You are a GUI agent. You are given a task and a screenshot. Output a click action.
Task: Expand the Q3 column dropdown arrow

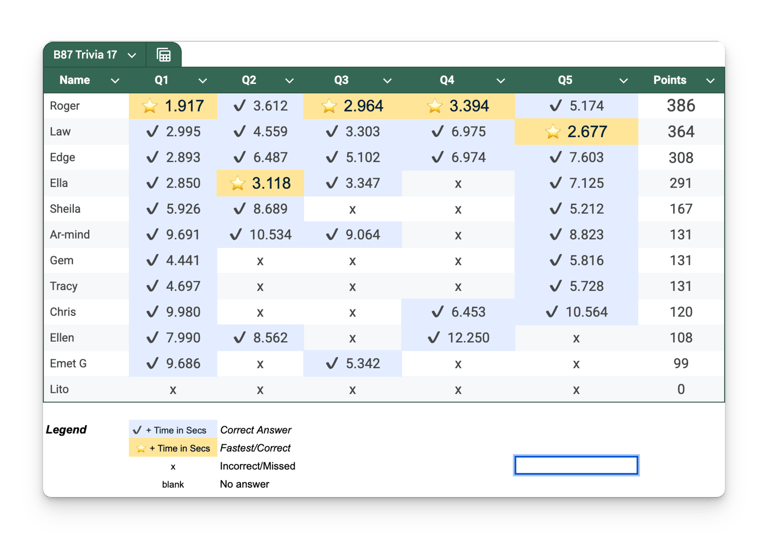(x=387, y=81)
